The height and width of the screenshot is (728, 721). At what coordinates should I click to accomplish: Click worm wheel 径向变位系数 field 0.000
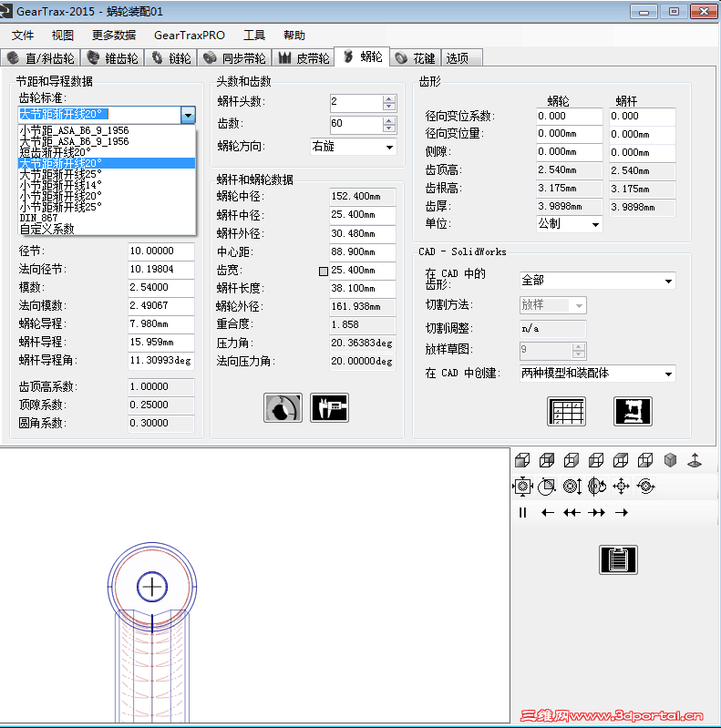point(569,116)
